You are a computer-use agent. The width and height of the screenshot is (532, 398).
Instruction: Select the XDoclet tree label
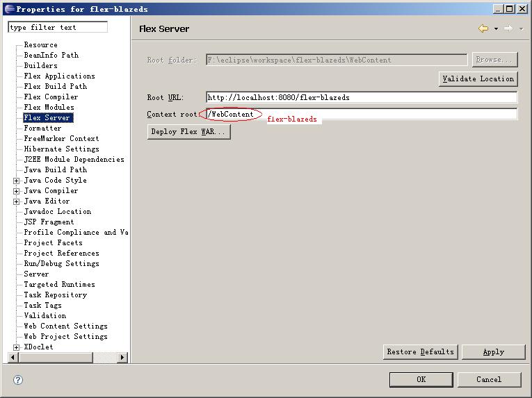tap(38, 347)
